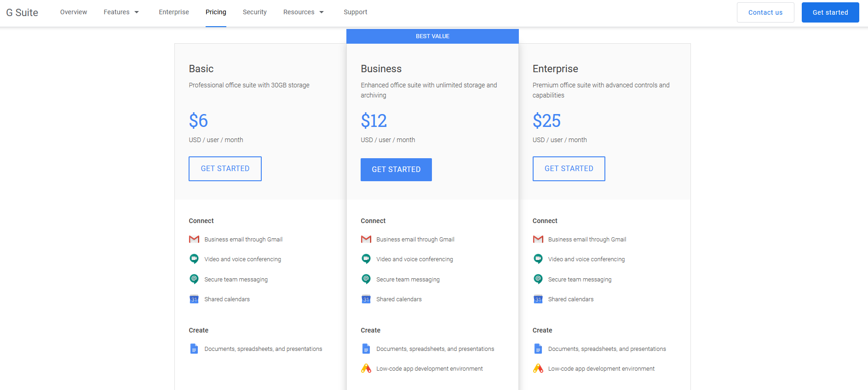Click 'Secure team messaging' in Enterprise plan
The height and width of the screenshot is (390, 868).
(x=580, y=280)
